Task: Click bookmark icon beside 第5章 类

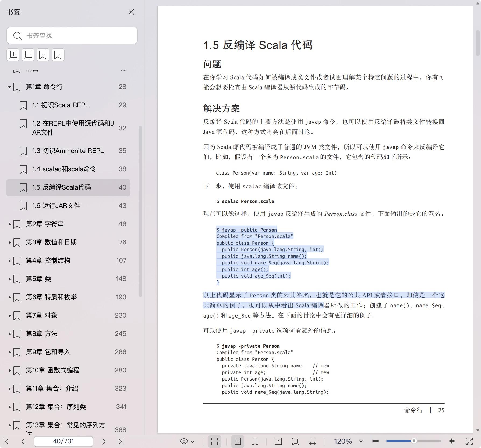Action: click(17, 279)
